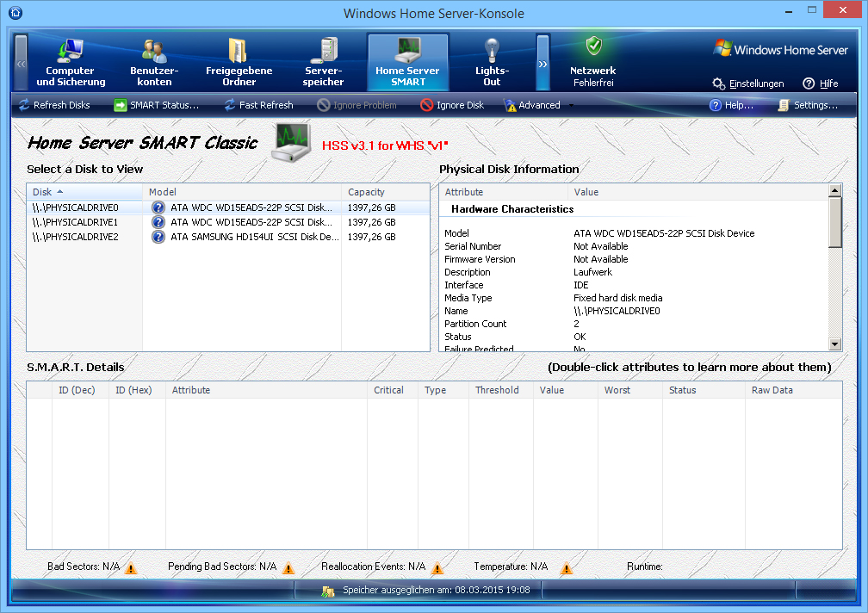
Task: Click the Bad Sectors warning icon
Action: pyautogui.click(x=131, y=567)
